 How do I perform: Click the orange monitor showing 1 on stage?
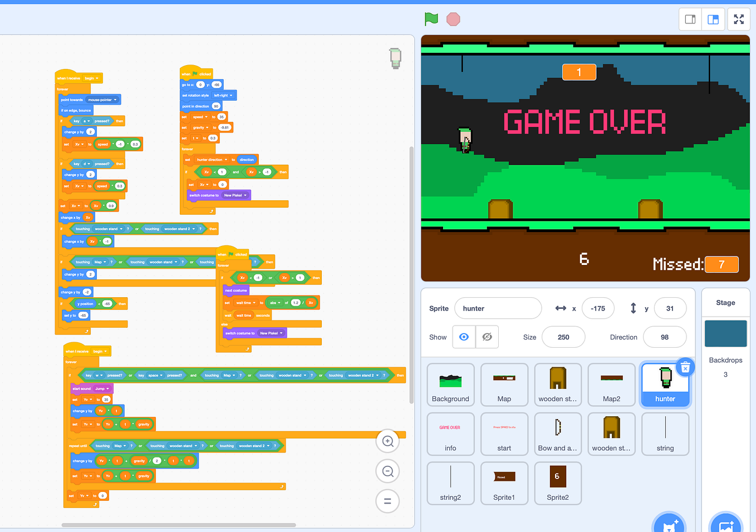pos(579,72)
